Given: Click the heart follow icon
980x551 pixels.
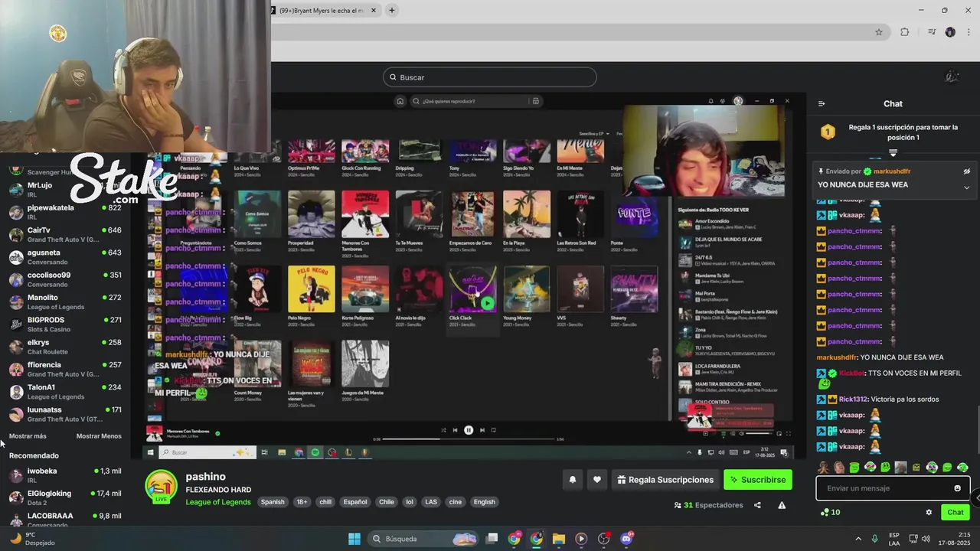Looking at the screenshot, I should click(597, 480).
